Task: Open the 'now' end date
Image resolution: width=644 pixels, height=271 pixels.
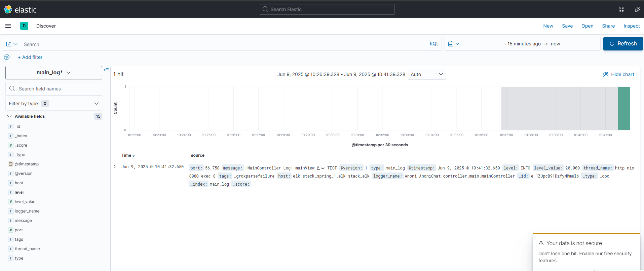Action: pyautogui.click(x=555, y=44)
